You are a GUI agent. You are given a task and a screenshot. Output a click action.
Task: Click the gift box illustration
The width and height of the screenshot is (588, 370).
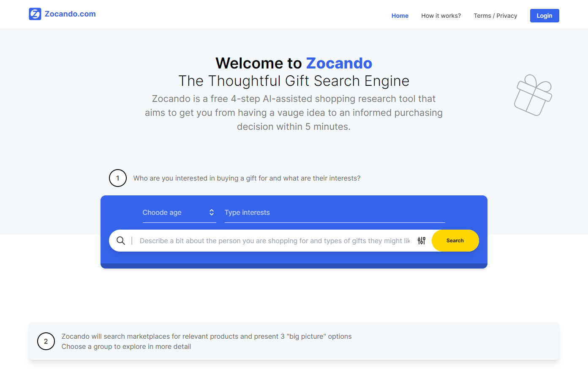point(533,95)
